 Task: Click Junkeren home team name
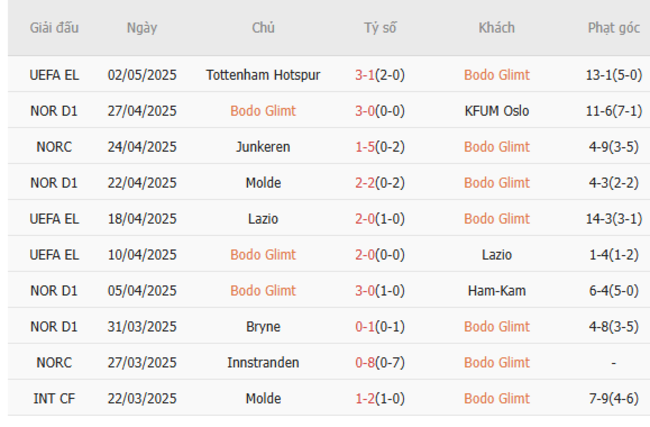(263, 147)
